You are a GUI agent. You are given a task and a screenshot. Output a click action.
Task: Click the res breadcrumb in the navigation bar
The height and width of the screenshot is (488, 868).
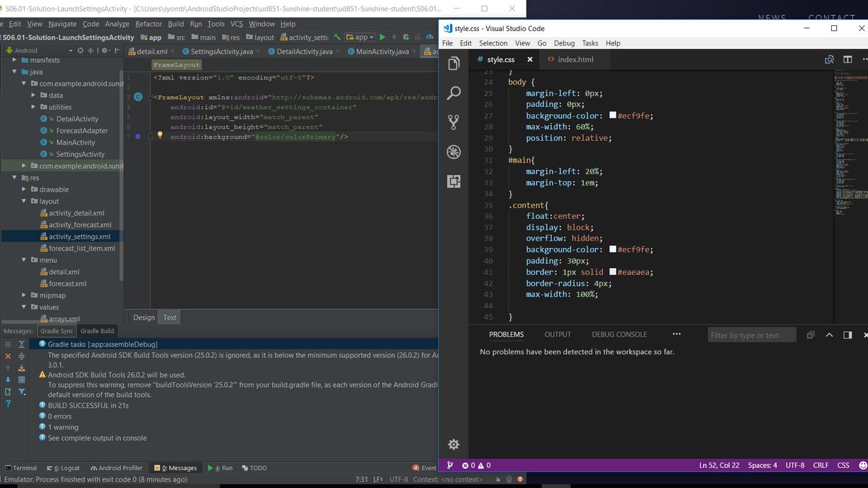(x=231, y=38)
